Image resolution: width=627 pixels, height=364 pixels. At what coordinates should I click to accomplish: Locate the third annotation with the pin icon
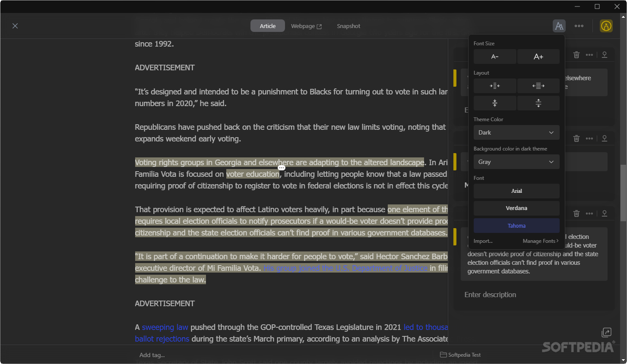tap(605, 213)
